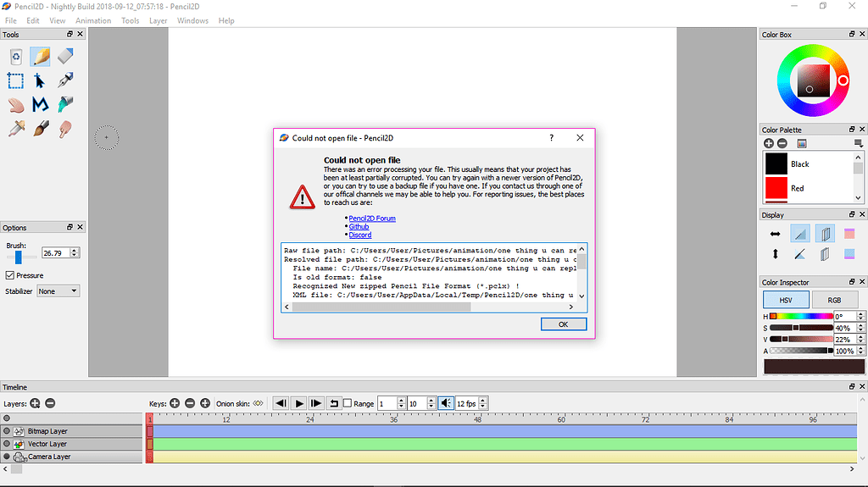Image resolution: width=868 pixels, height=487 pixels.
Task: Click the dialog help question mark
Action: [551, 138]
